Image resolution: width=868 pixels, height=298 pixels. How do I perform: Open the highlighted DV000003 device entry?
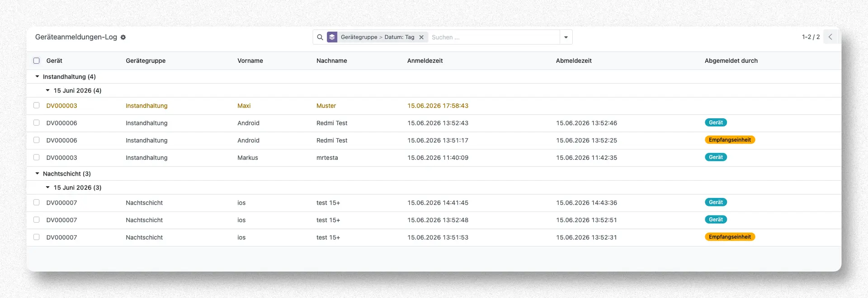tap(62, 106)
